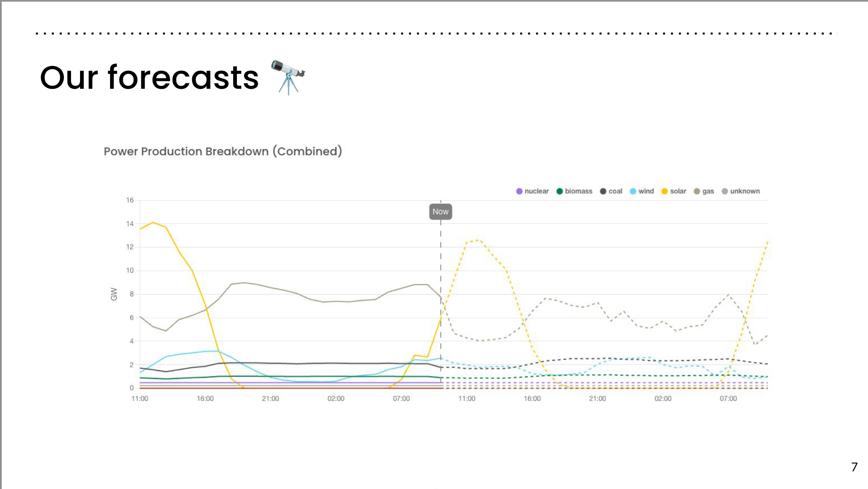Click the telescope emoji beside the title

(288, 77)
